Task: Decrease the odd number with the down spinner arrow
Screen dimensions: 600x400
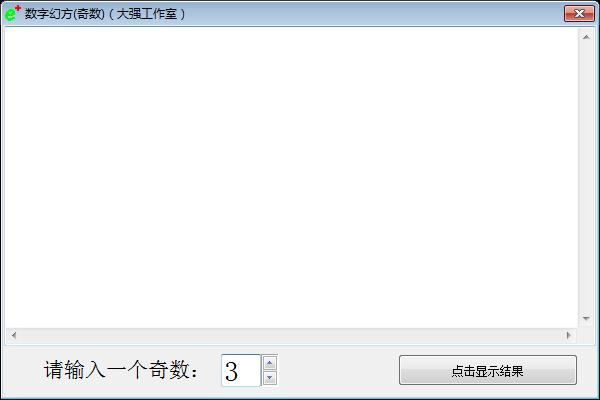Action: click(x=270, y=378)
